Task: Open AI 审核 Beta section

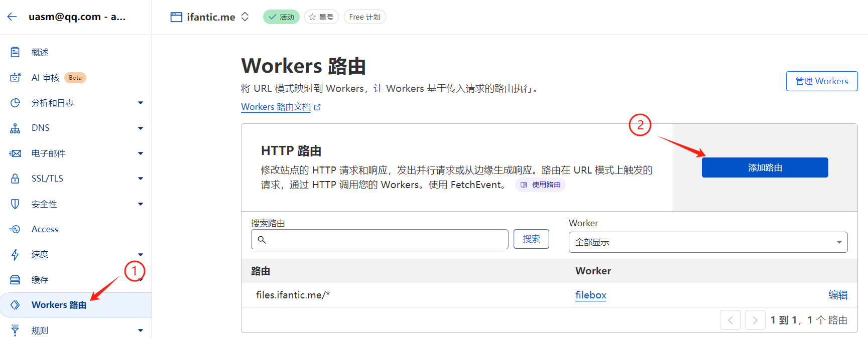Action: (46, 78)
